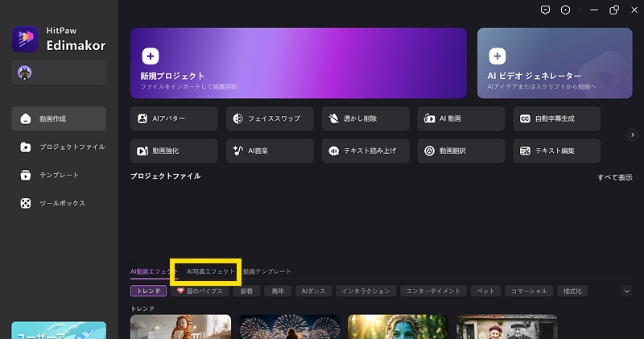
Task: Open the 自動字幕生成 tool
Action: coord(557,118)
